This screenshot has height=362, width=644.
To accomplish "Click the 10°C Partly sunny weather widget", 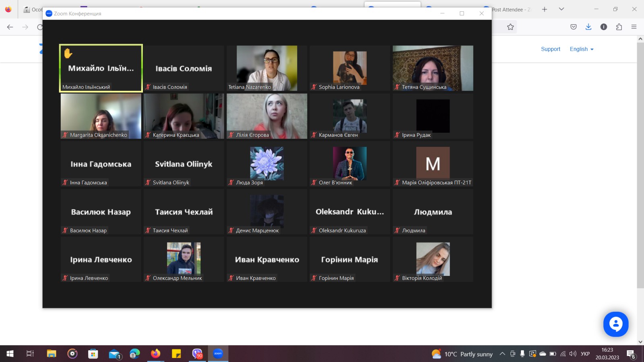I will [x=462, y=354].
